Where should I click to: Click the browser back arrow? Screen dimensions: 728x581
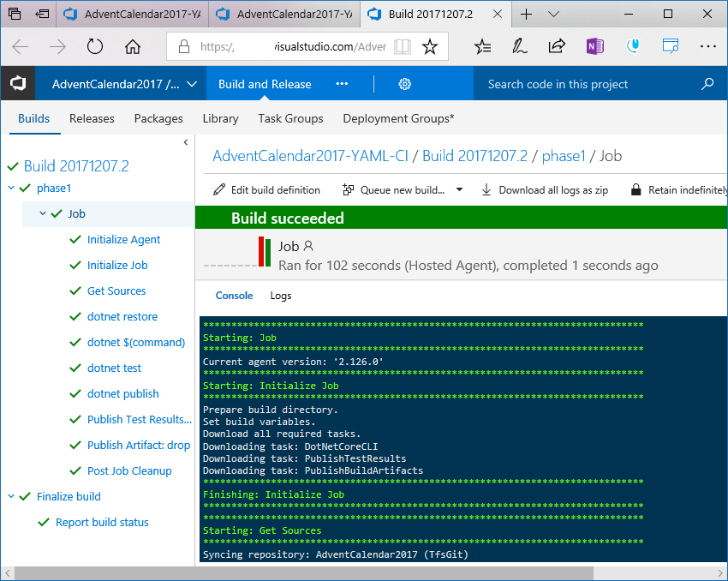coord(21,46)
